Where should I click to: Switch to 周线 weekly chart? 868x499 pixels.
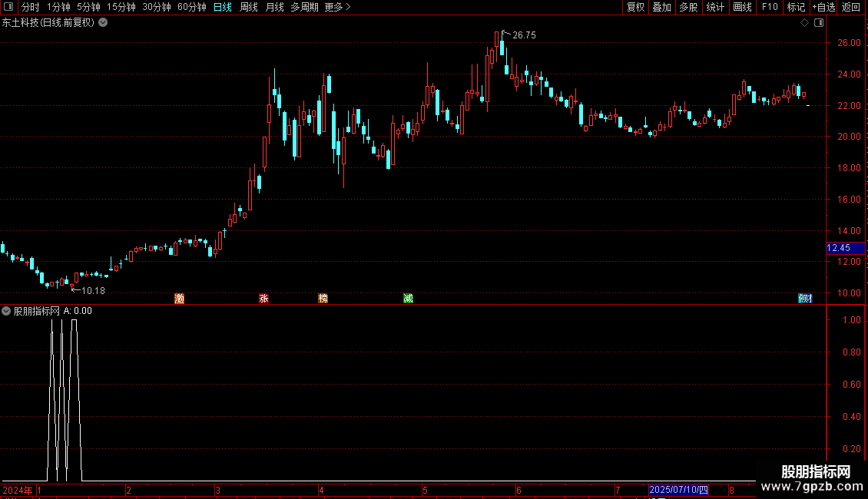(x=249, y=7)
